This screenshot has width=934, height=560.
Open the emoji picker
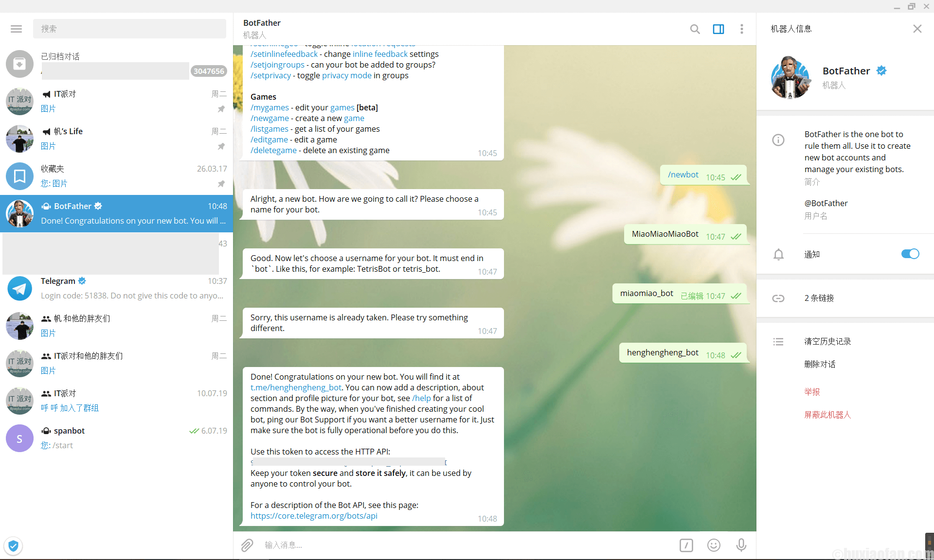pyautogui.click(x=714, y=545)
